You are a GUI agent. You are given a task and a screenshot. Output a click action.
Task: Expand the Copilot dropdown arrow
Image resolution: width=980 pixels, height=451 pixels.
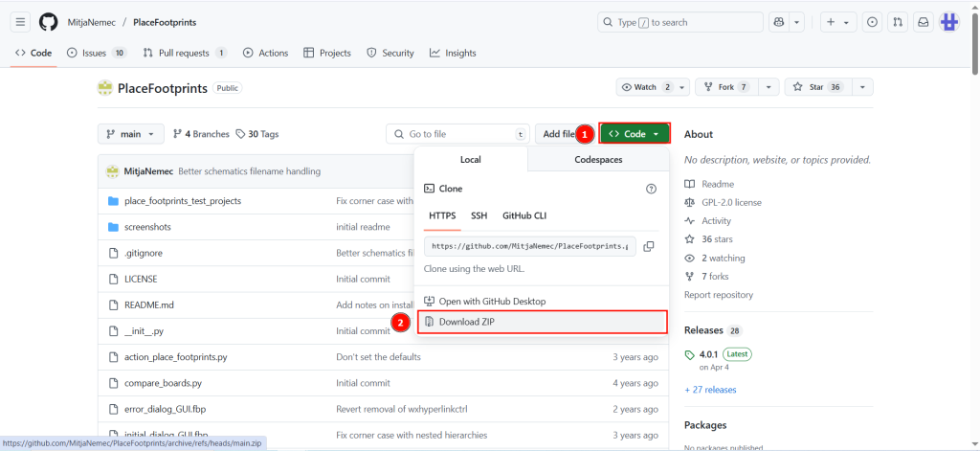tap(796, 22)
